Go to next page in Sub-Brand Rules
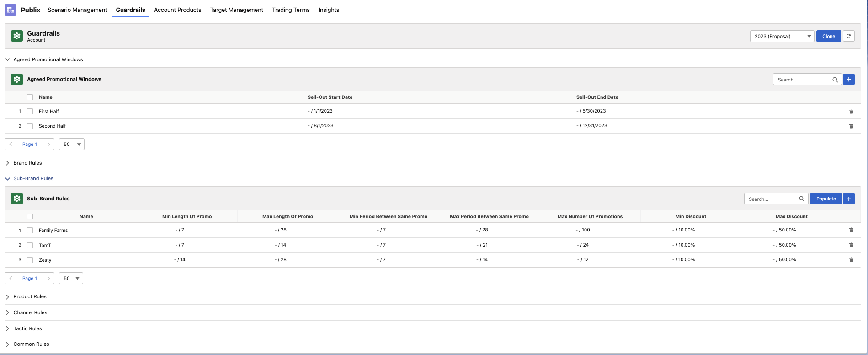 click(48, 278)
